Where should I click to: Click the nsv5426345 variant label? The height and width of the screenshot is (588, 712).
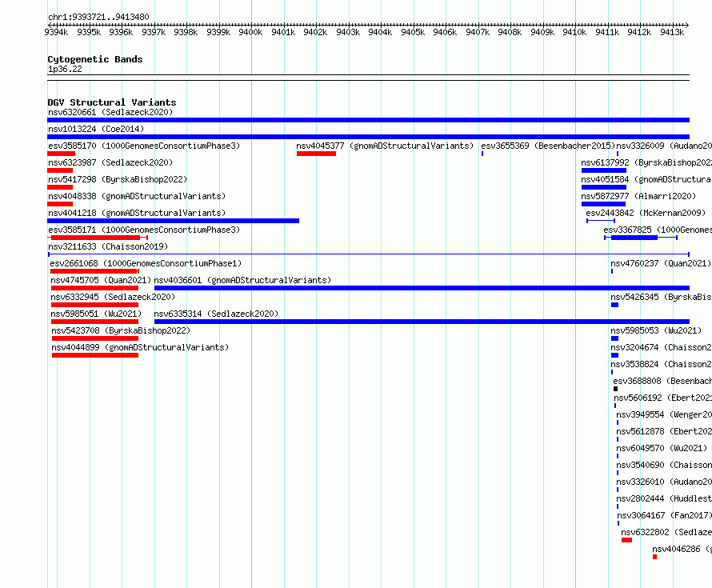[x=661, y=297]
